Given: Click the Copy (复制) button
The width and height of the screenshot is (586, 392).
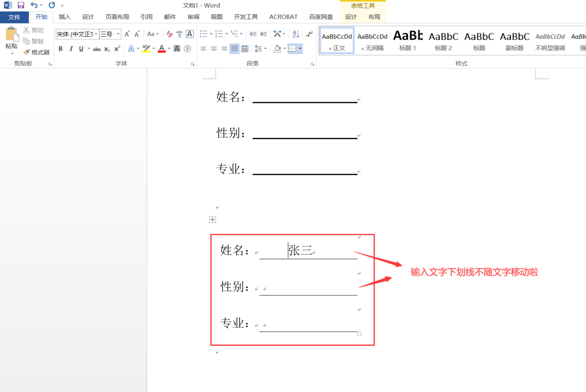Looking at the screenshot, I should coord(33,41).
